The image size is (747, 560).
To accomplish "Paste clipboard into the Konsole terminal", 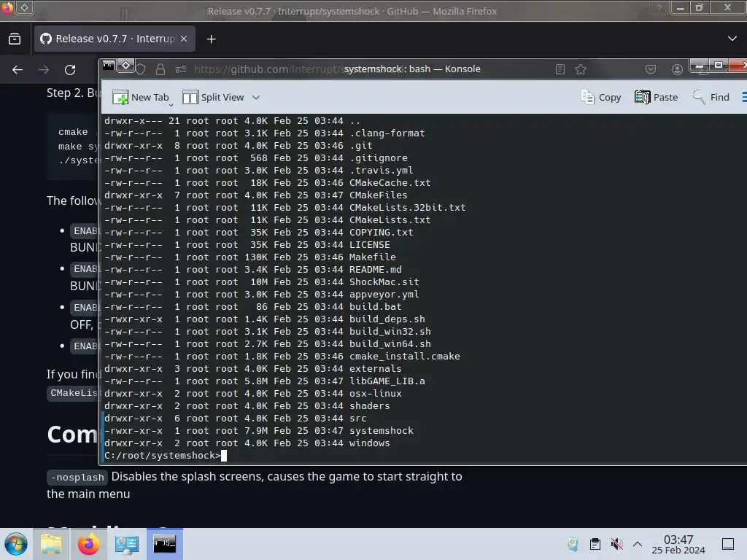I will [x=656, y=97].
